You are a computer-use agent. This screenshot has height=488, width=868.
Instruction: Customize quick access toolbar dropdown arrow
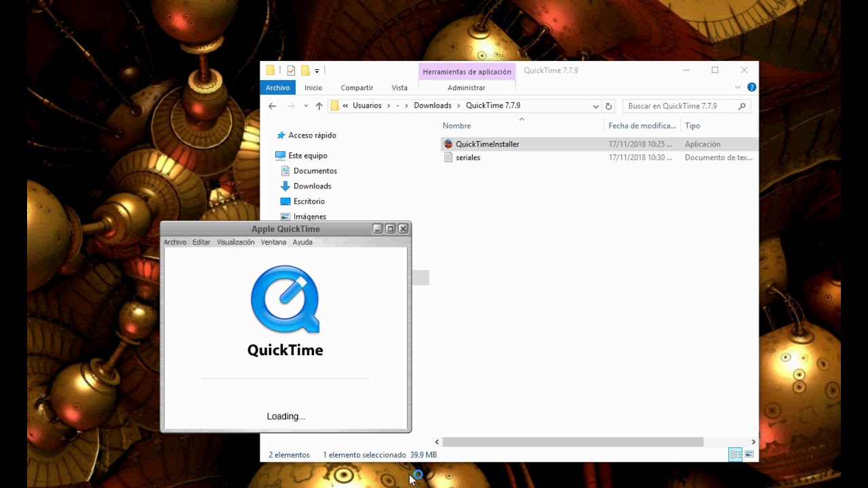[x=317, y=70]
